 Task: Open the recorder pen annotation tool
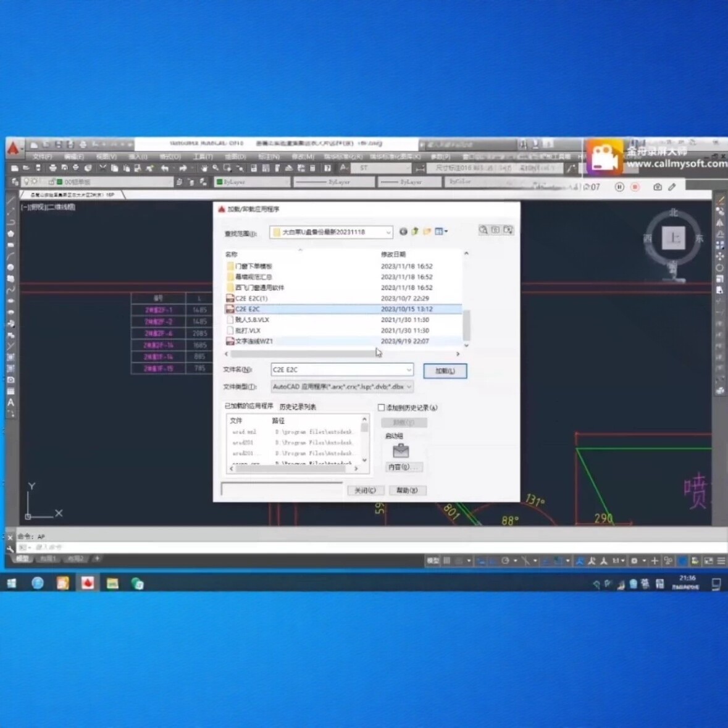672,186
